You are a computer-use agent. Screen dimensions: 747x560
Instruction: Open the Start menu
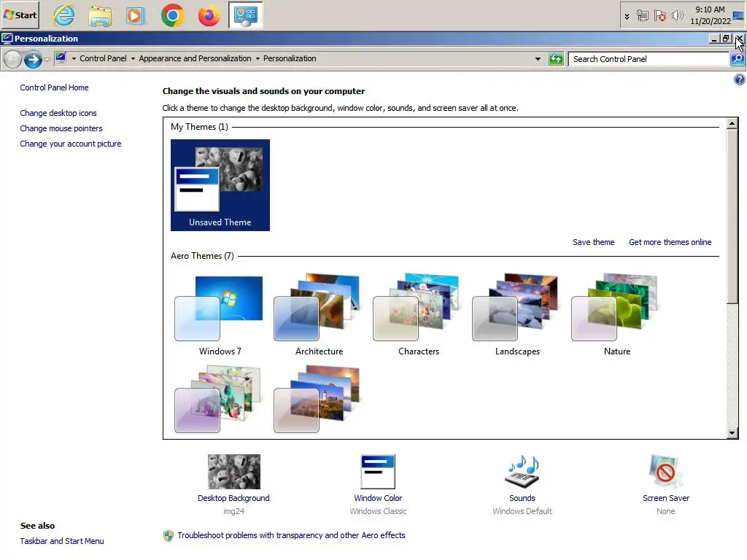[x=20, y=15]
